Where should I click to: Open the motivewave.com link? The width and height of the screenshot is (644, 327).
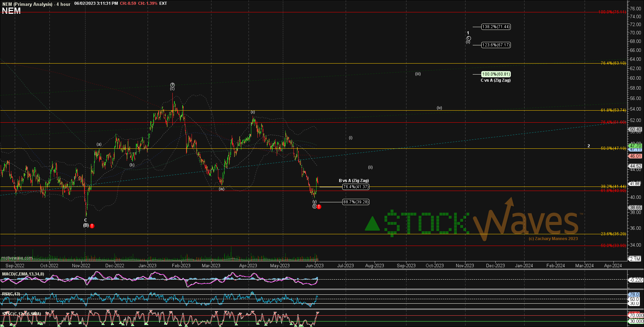coord(17,258)
